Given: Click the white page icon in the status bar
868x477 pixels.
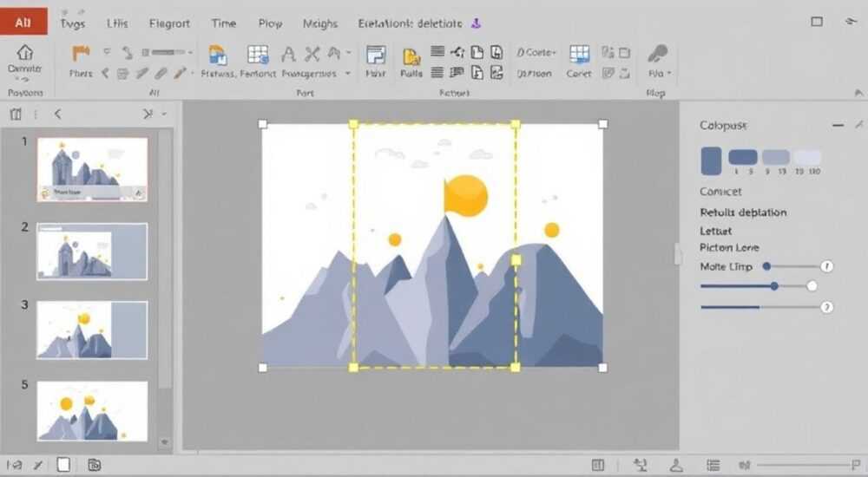Looking at the screenshot, I should (63, 465).
